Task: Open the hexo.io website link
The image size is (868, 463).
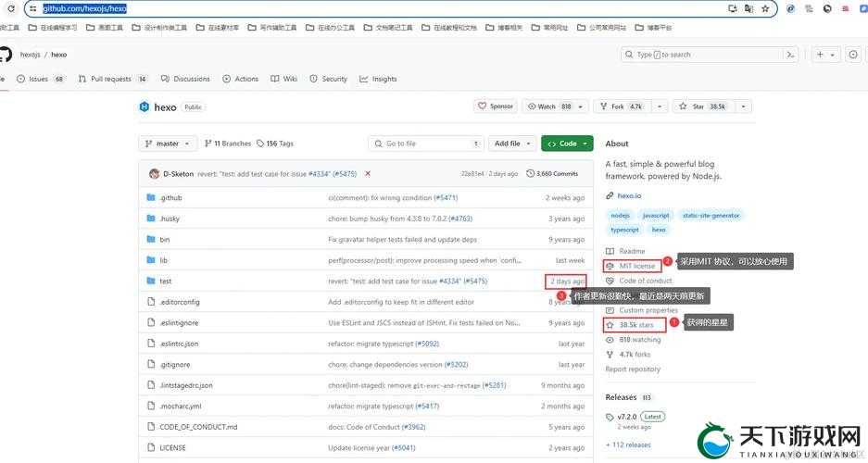Action: point(629,195)
